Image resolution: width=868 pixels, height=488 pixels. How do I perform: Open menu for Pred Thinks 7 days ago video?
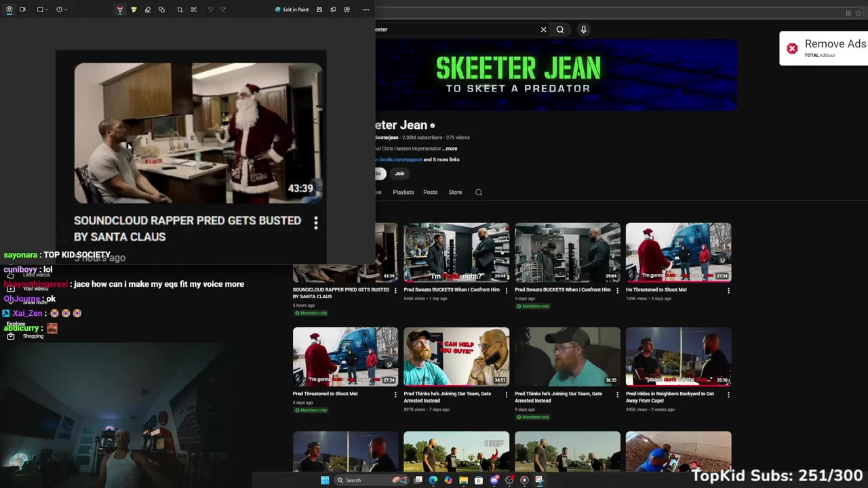[506, 394]
